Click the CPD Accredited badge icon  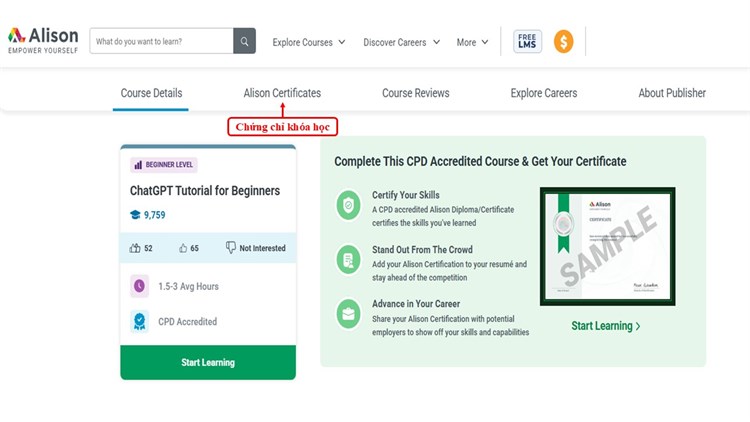139,322
